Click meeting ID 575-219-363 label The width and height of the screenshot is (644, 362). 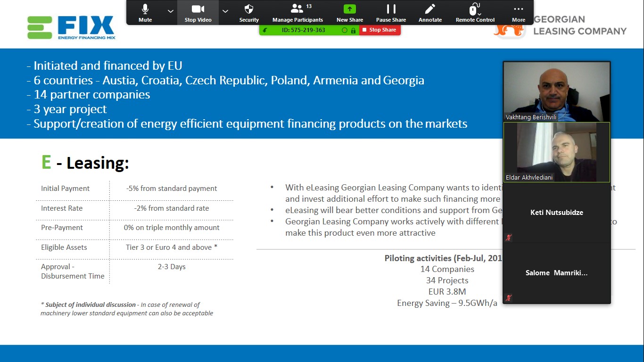304,30
